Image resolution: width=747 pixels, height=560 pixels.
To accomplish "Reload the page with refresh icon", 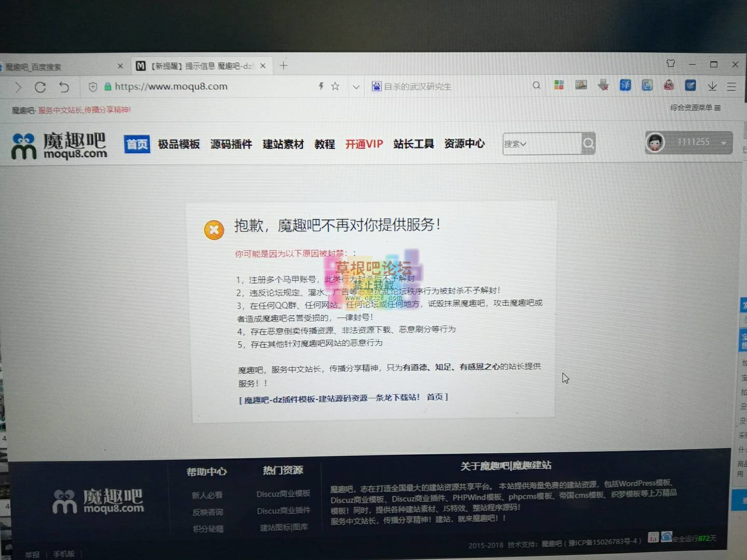I will (x=40, y=87).
